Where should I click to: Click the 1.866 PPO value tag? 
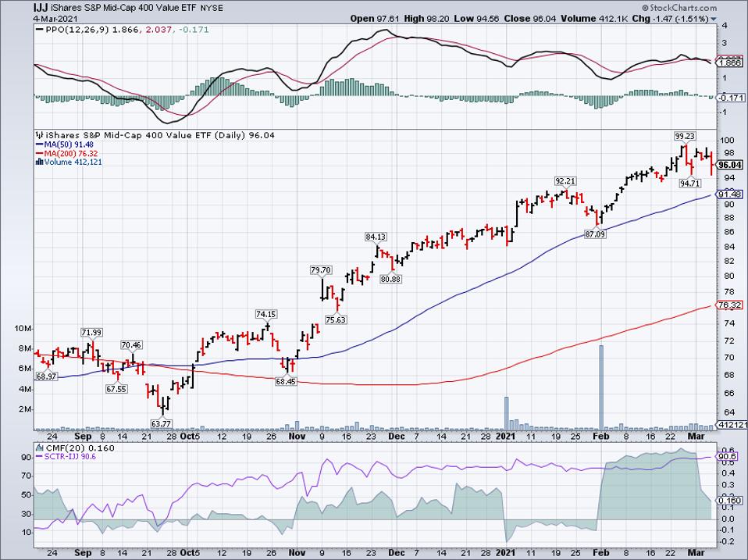(x=728, y=60)
